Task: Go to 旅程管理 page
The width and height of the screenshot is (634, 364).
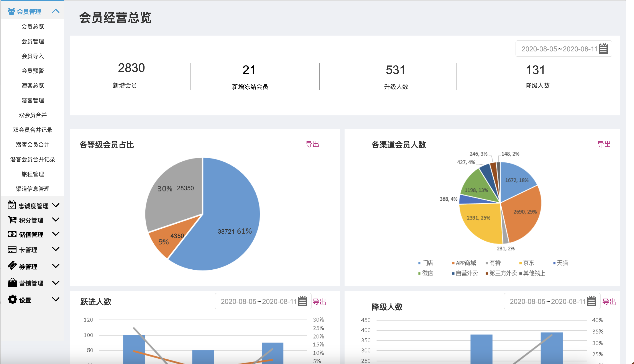Action: click(x=33, y=174)
